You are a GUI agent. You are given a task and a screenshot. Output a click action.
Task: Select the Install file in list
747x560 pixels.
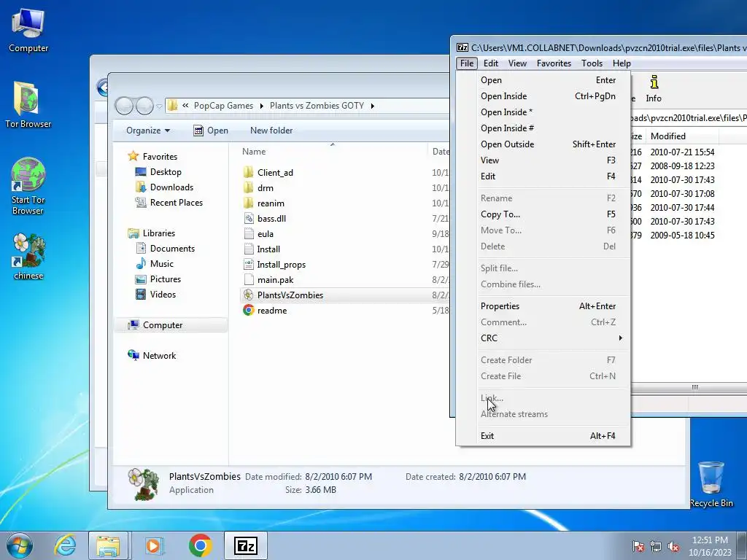coord(268,249)
